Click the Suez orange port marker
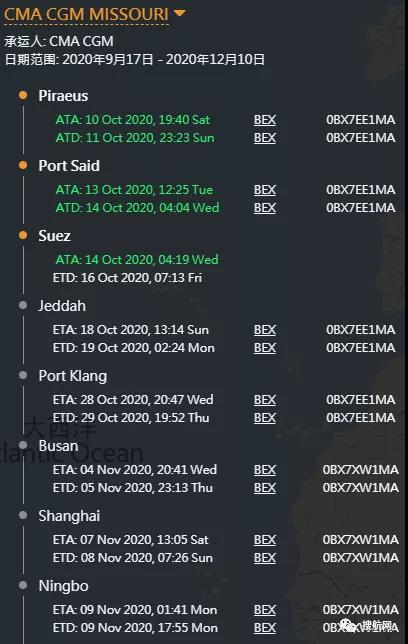Screen dimensions: 408x644 click(x=23, y=235)
